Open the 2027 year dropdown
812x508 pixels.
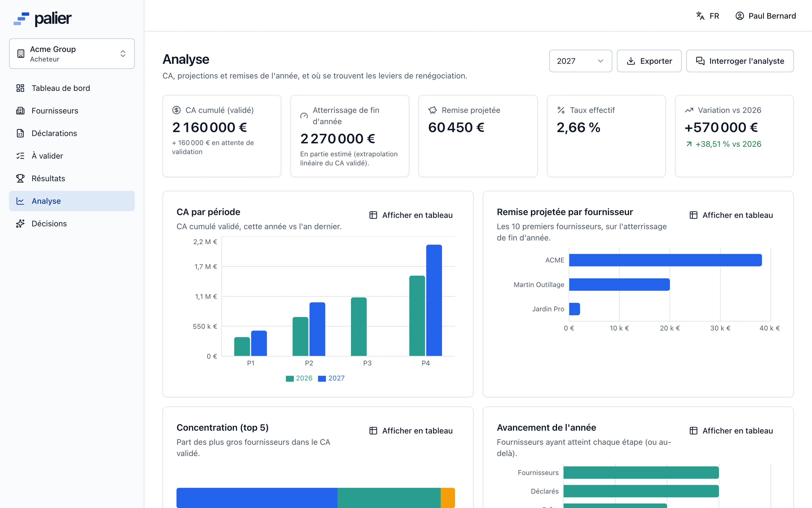[581, 61]
